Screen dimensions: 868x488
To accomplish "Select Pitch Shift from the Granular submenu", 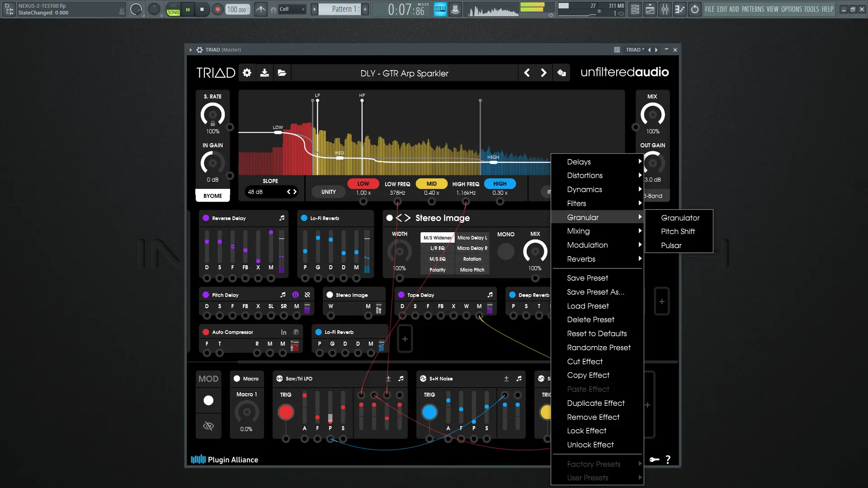I will [678, 231].
